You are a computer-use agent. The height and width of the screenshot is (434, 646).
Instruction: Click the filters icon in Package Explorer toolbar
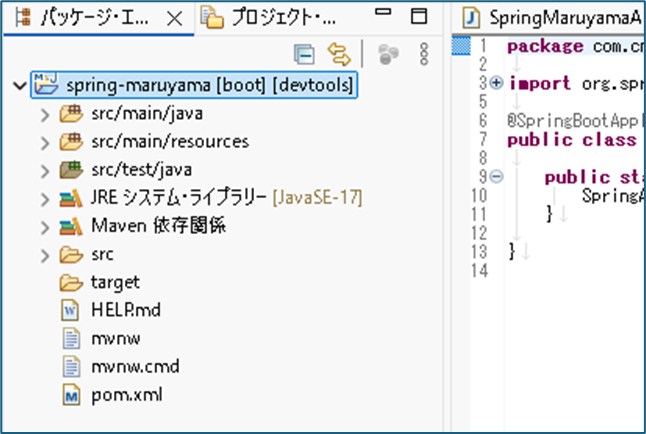pos(388,53)
